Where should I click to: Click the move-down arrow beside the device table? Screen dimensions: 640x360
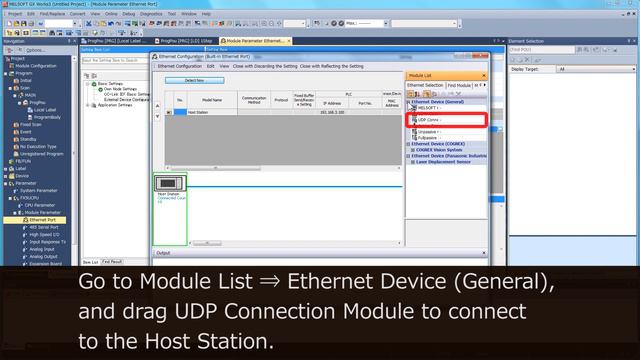(x=158, y=116)
